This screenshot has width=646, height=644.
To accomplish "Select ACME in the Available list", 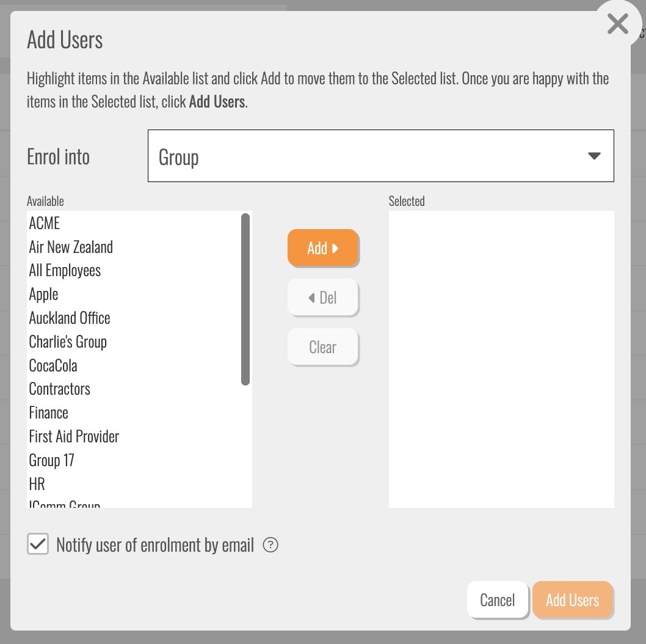I will [x=45, y=224].
